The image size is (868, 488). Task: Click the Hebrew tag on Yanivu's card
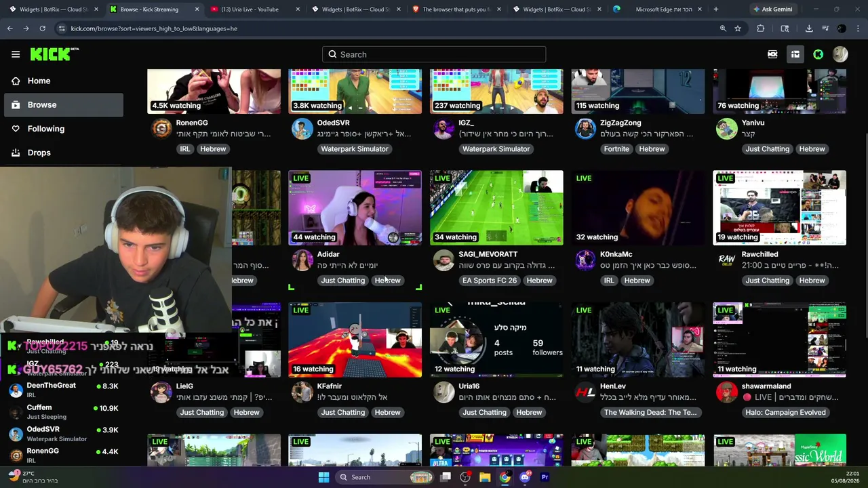(x=812, y=149)
